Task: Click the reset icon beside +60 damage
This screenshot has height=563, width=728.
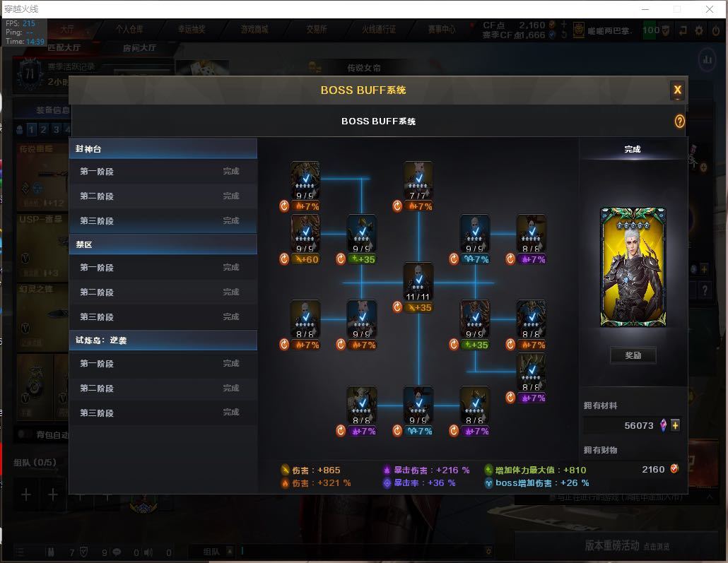Action: [284, 259]
